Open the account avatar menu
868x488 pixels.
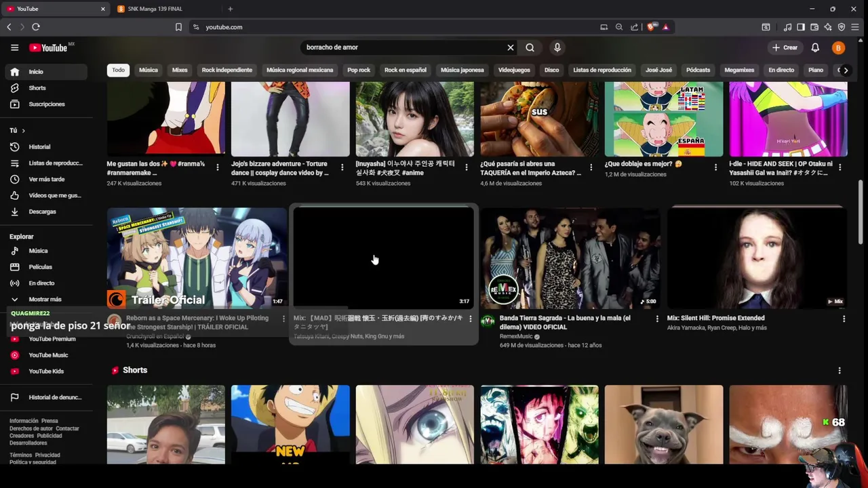tap(839, 47)
